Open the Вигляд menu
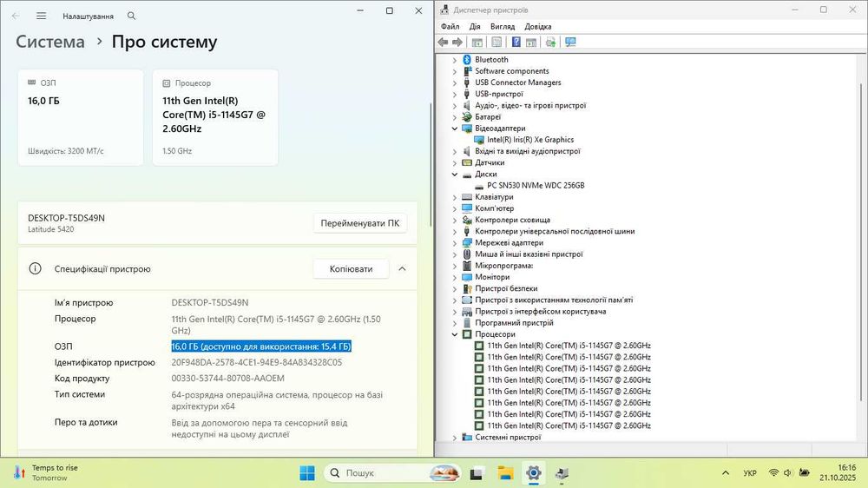This screenshot has width=868, height=488. (x=502, y=27)
